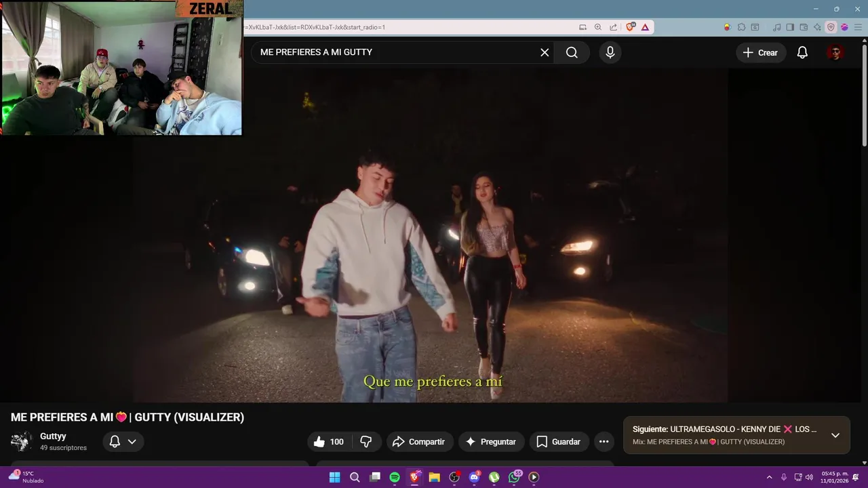Click the Preguntar button

[492, 442]
